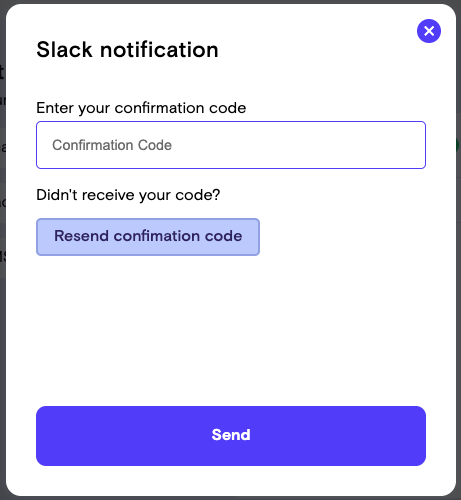Click the Confirmation Code placeholder text
This screenshot has height=500, width=461.
point(112,145)
